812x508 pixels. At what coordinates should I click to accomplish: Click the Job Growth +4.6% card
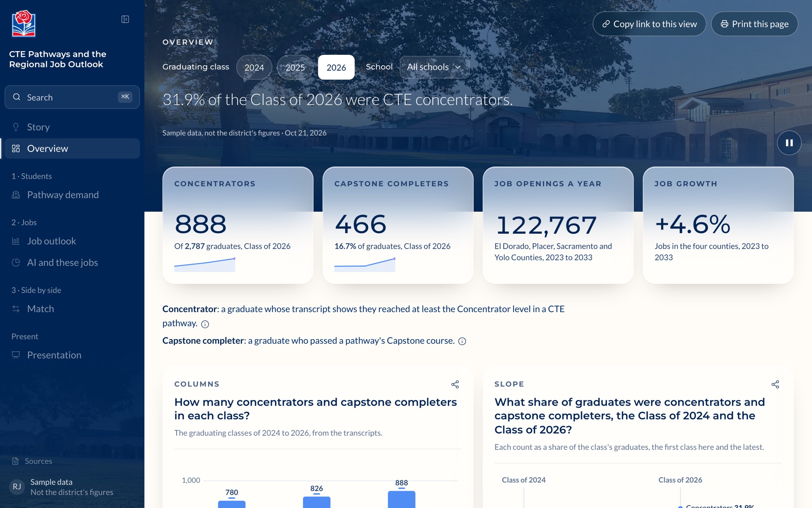point(718,225)
